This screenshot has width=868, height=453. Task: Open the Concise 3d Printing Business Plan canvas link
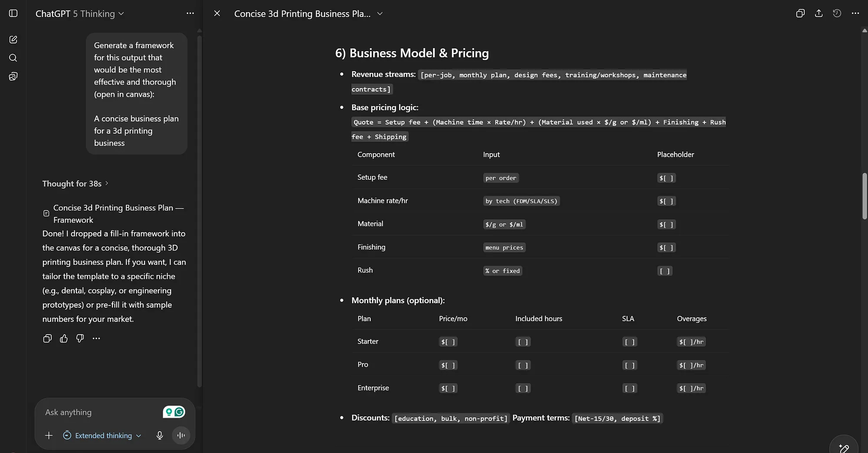click(118, 213)
